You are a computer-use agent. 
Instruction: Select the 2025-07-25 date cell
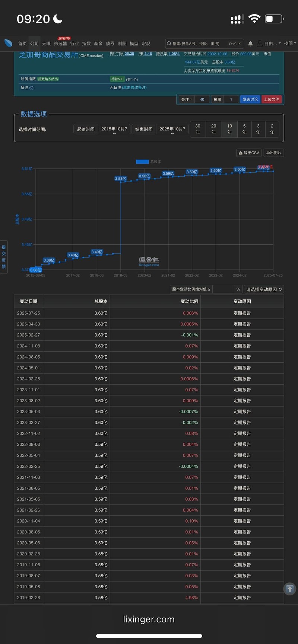pos(28,313)
